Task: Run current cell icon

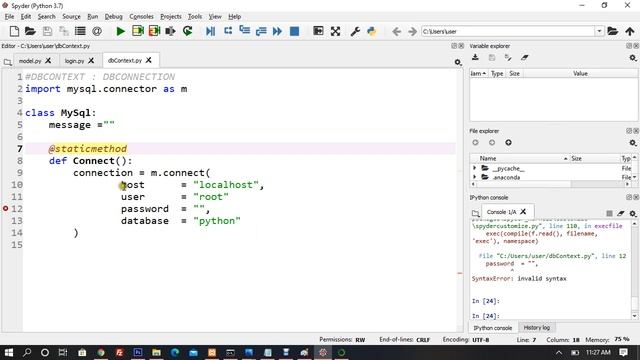Action: coord(138,31)
